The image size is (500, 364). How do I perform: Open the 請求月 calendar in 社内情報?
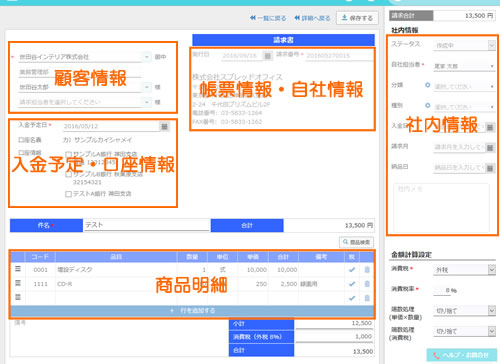coord(490,147)
